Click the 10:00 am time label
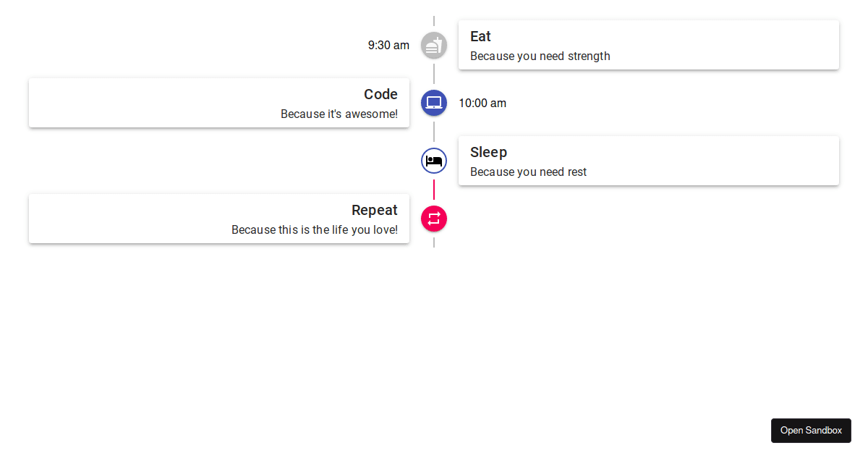 [482, 103]
